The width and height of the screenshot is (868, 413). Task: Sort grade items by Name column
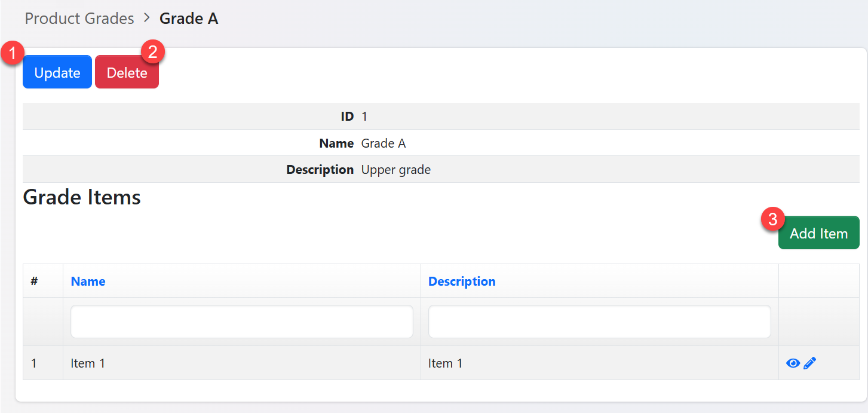click(x=88, y=282)
